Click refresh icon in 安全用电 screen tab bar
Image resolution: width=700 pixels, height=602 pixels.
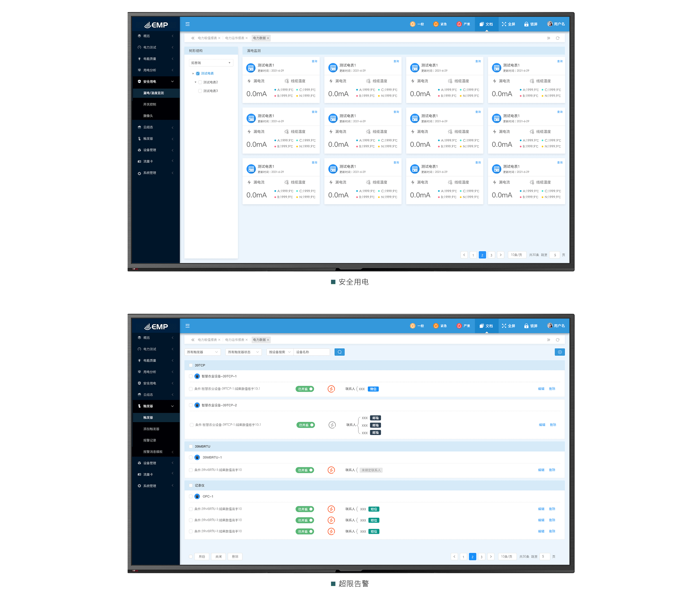[x=557, y=38]
